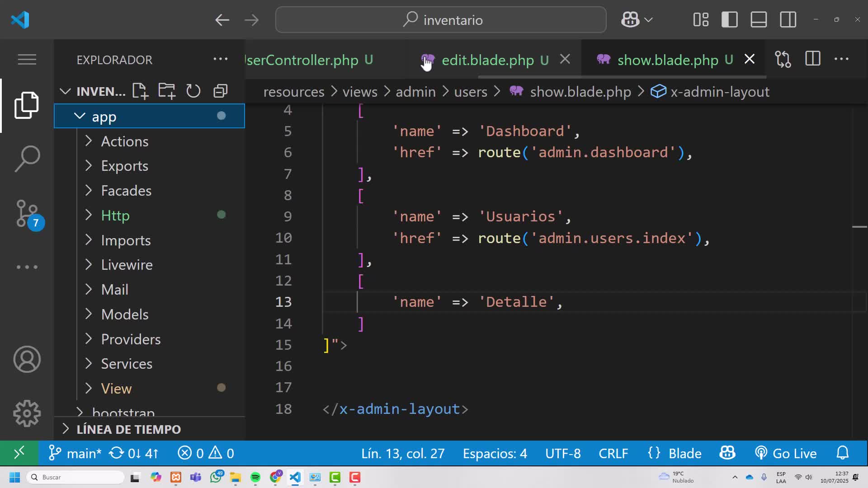The height and width of the screenshot is (488, 868).
Task: Start Go Live server
Action: (x=786, y=453)
